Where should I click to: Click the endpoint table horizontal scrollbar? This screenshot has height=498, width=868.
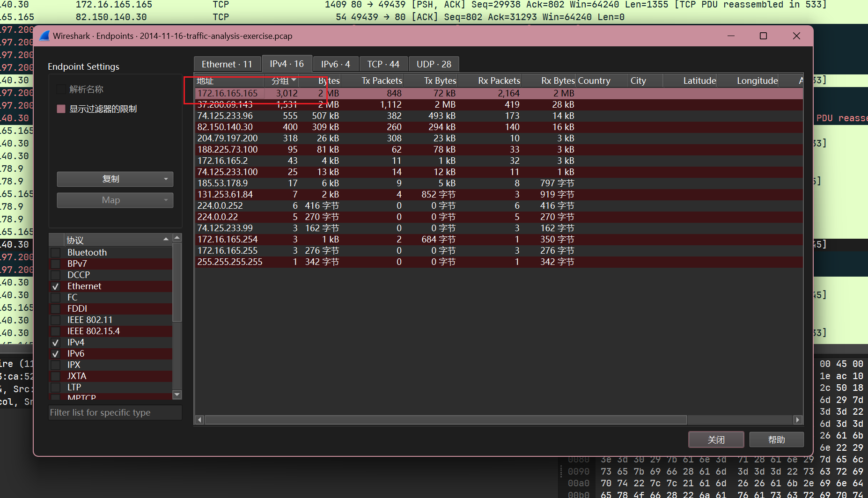click(445, 420)
